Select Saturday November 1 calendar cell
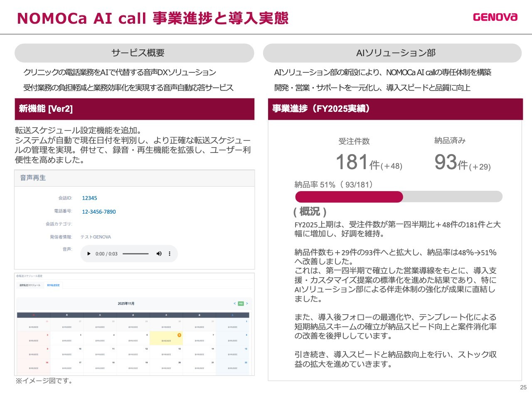The height and width of the screenshot is (399, 532). tap(233, 325)
